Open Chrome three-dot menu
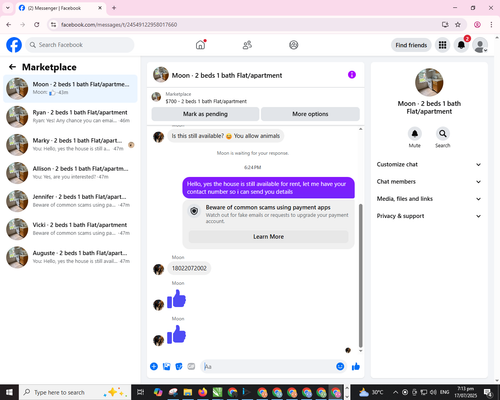The height and width of the screenshot is (400, 500). [x=491, y=25]
